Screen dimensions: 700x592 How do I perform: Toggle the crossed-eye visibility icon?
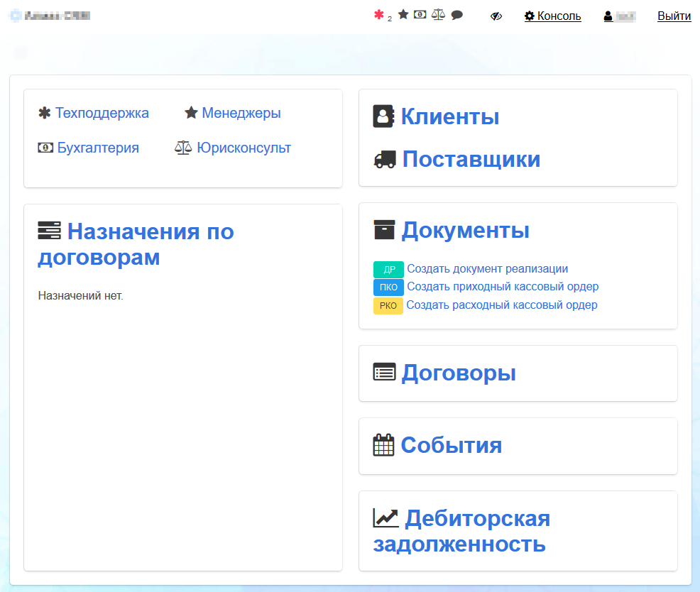click(496, 16)
